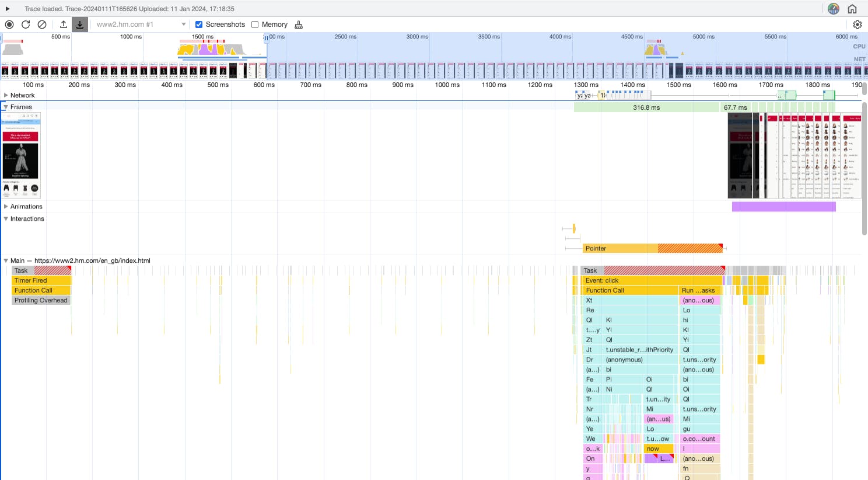Clear all recordings with the clear icon
The image size is (868, 480).
[x=41, y=25]
